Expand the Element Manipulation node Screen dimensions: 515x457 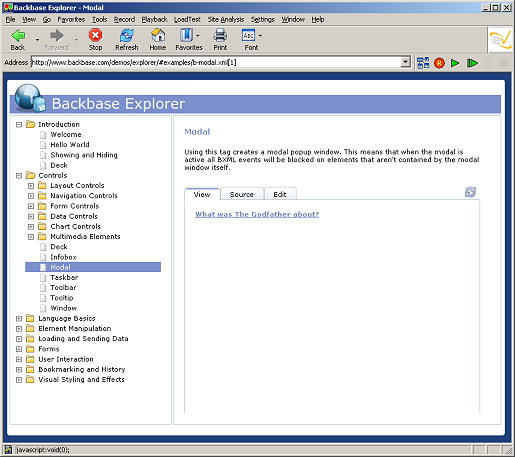tap(19, 329)
